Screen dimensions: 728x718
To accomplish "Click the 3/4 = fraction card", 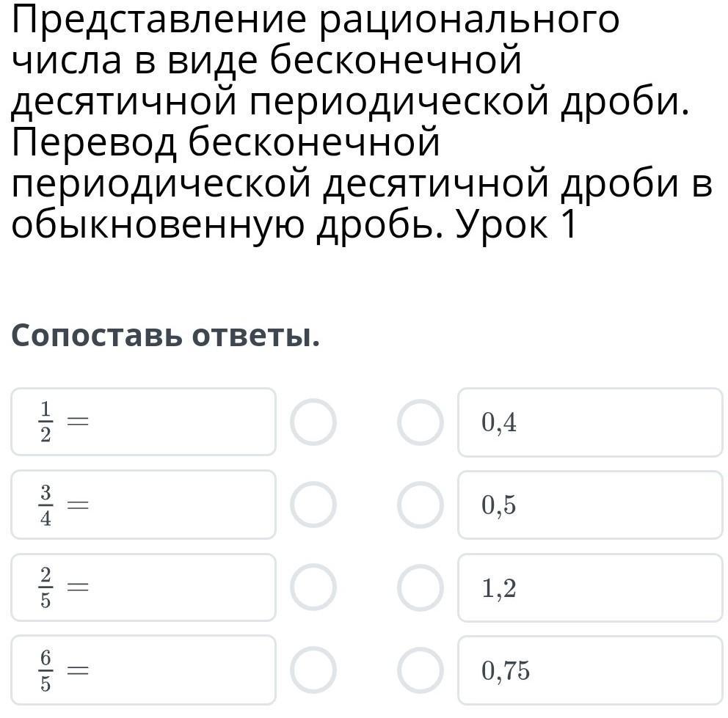I will click(143, 505).
